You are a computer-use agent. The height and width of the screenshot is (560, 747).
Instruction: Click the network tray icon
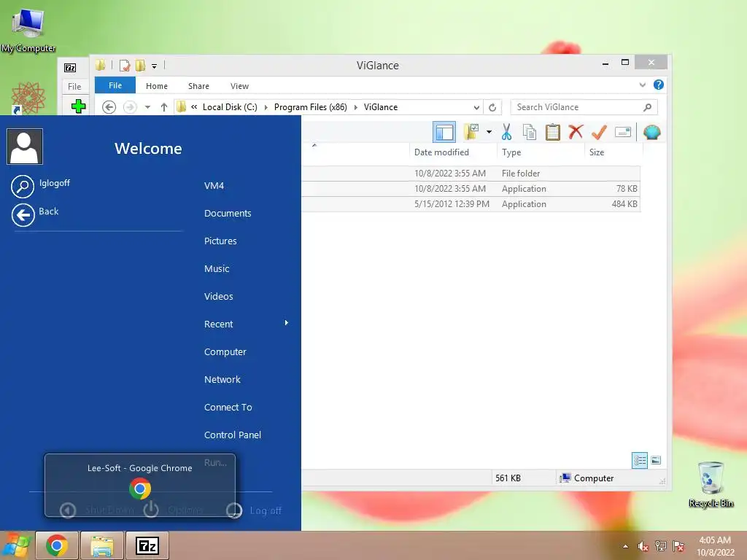coord(661,546)
